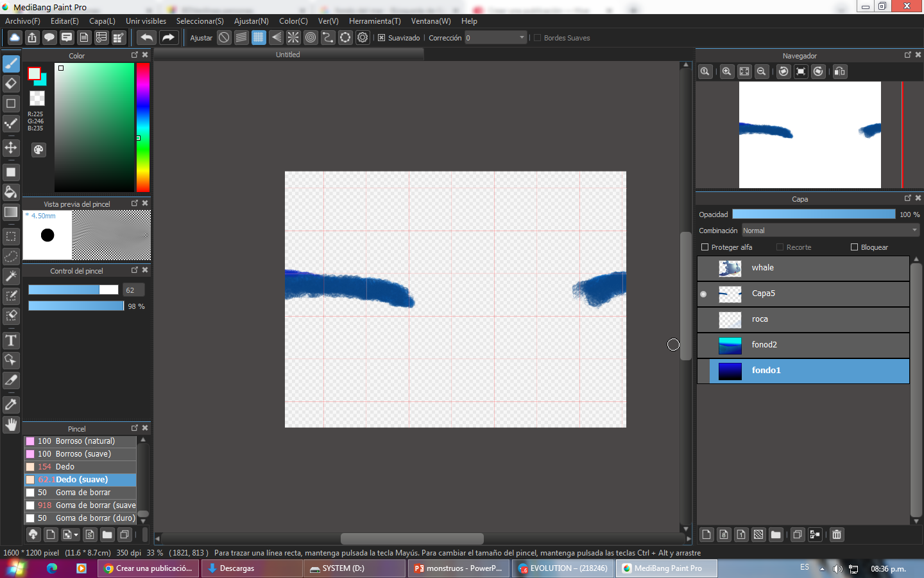Select the Gradient tool
924x578 pixels.
11,212
